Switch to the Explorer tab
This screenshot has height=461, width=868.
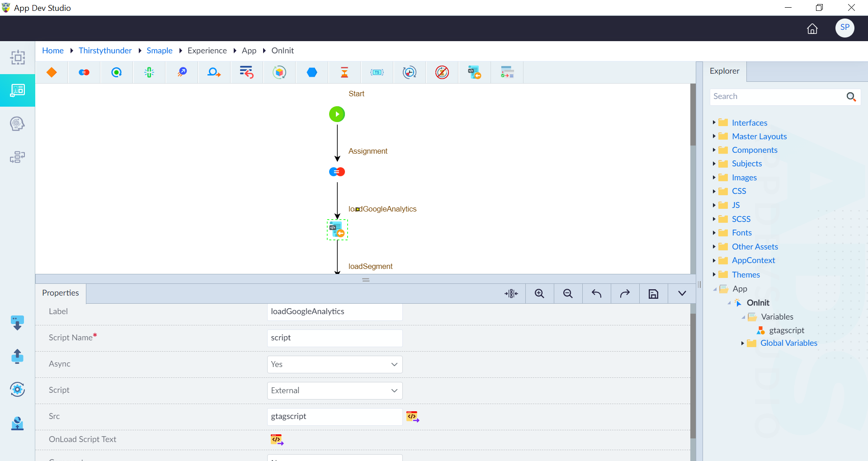coord(725,71)
